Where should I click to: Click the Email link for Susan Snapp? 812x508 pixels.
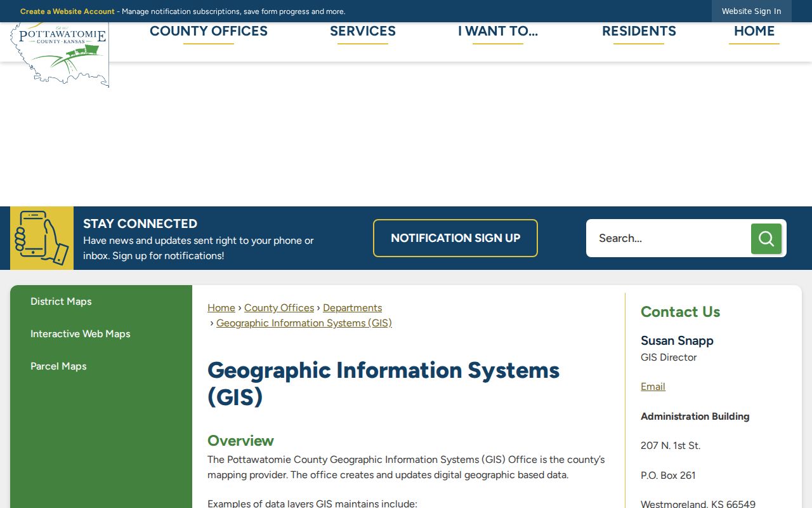653,387
